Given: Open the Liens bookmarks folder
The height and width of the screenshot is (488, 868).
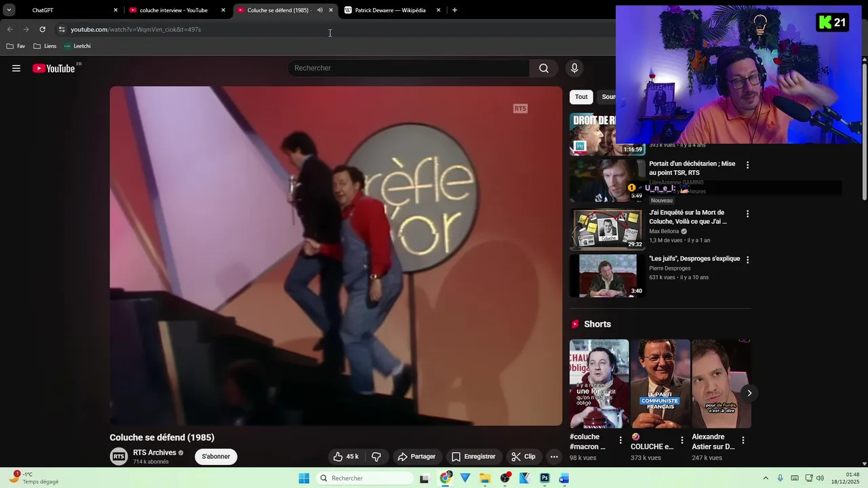Looking at the screenshot, I should pos(45,46).
